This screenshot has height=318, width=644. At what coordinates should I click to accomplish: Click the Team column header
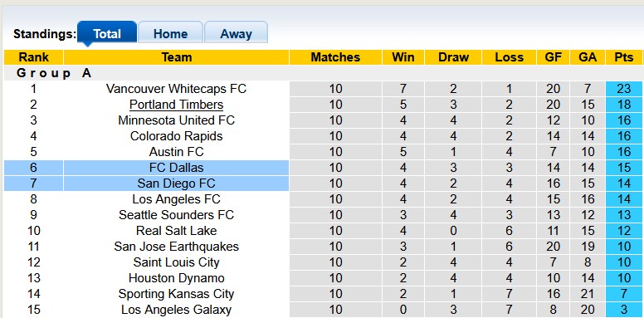click(176, 57)
